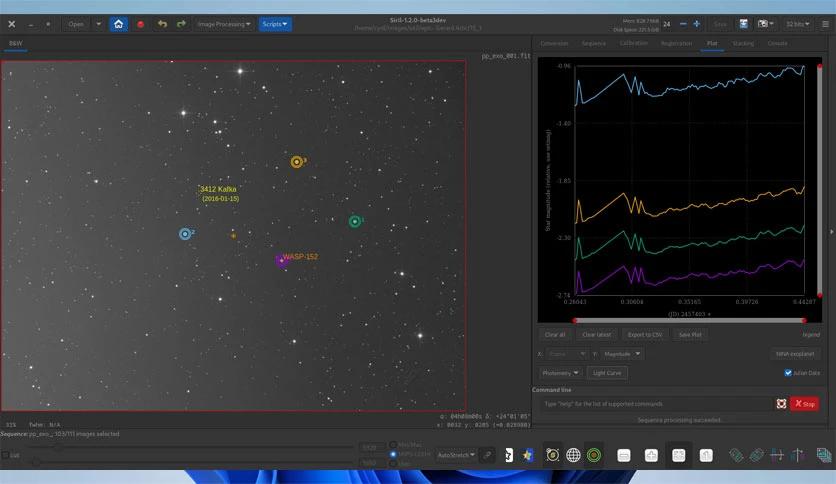Open the X axis Frame dropdown
The width and height of the screenshot is (836, 484).
[566, 354]
